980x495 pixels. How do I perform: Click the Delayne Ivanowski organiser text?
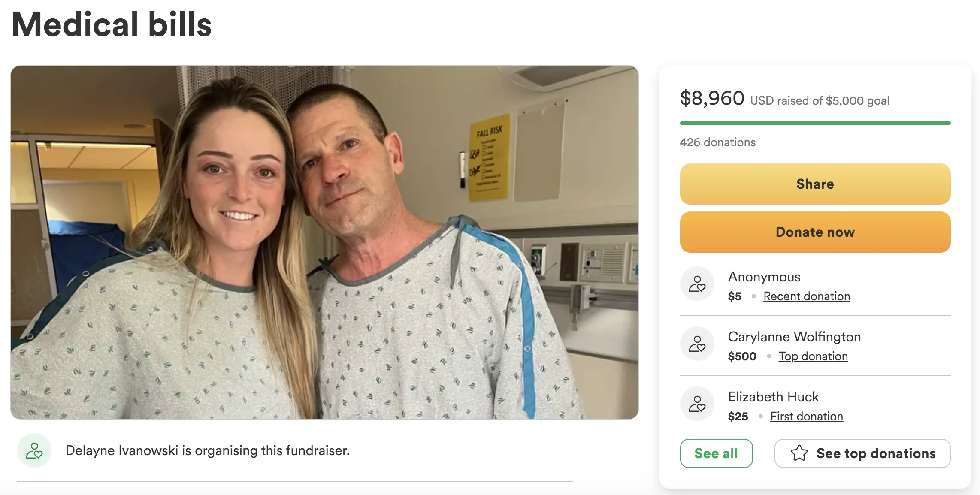coord(208,451)
